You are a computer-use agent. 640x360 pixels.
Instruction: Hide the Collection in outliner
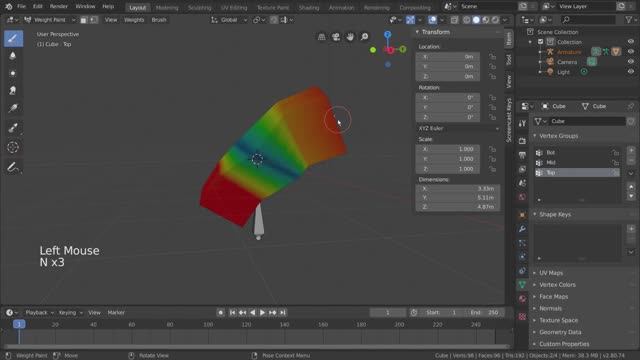point(631,42)
